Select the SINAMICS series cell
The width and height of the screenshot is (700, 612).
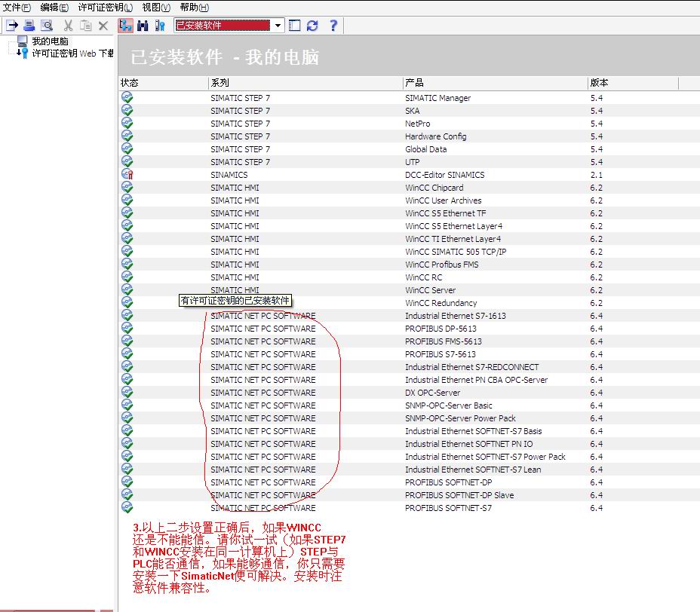229,175
